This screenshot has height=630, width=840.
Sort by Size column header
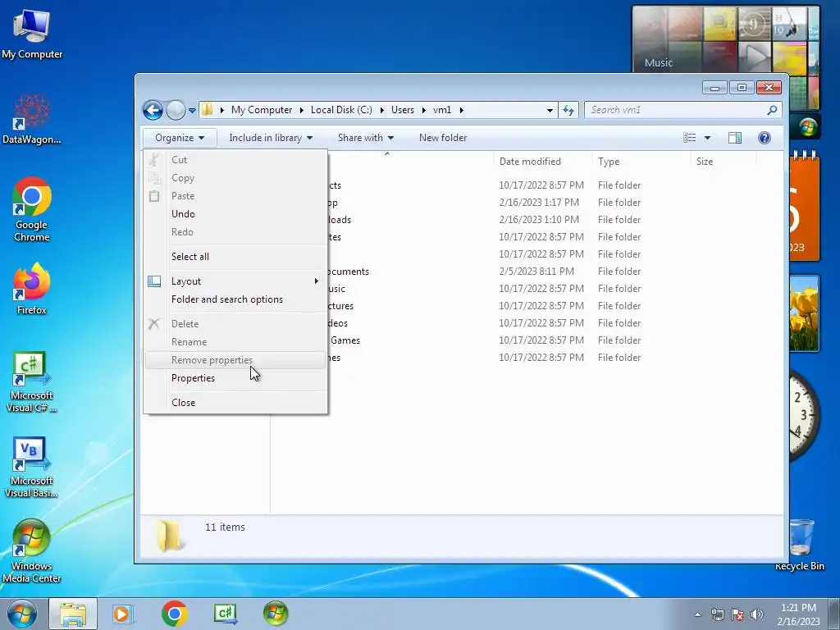coord(724,162)
